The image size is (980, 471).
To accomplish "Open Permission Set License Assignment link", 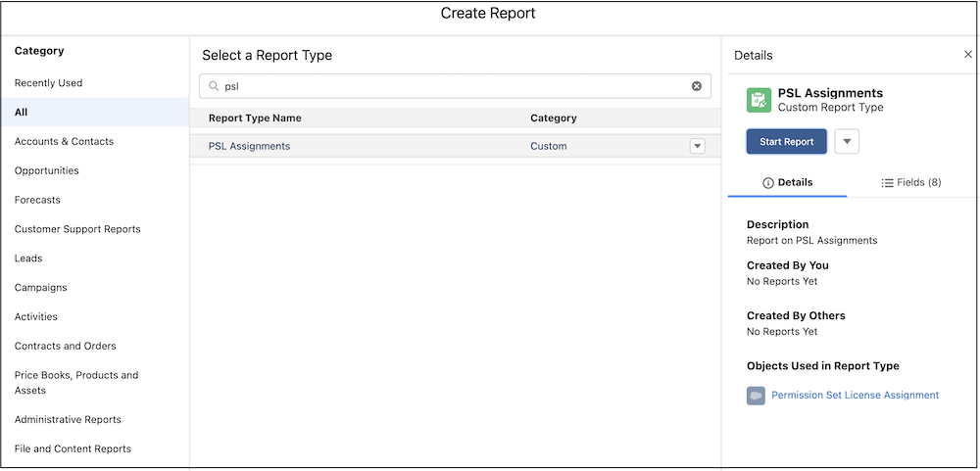I will (x=855, y=395).
